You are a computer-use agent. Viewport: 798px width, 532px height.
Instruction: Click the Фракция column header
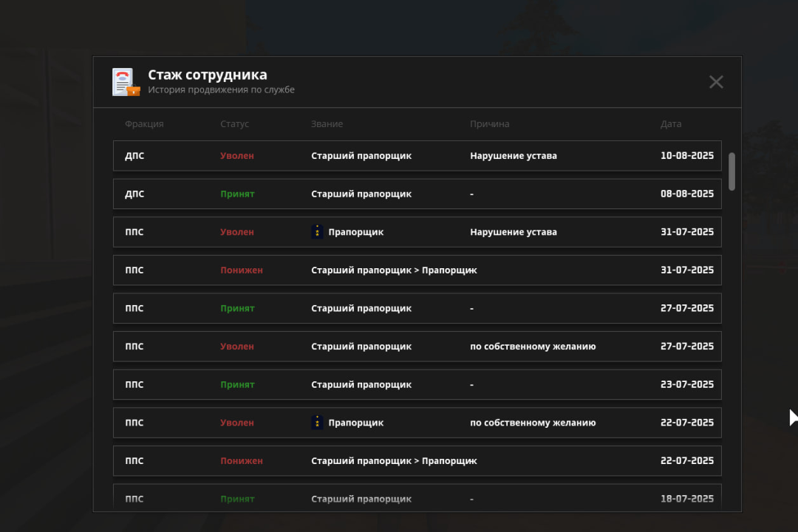pyautogui.click(x=144, y=123)
